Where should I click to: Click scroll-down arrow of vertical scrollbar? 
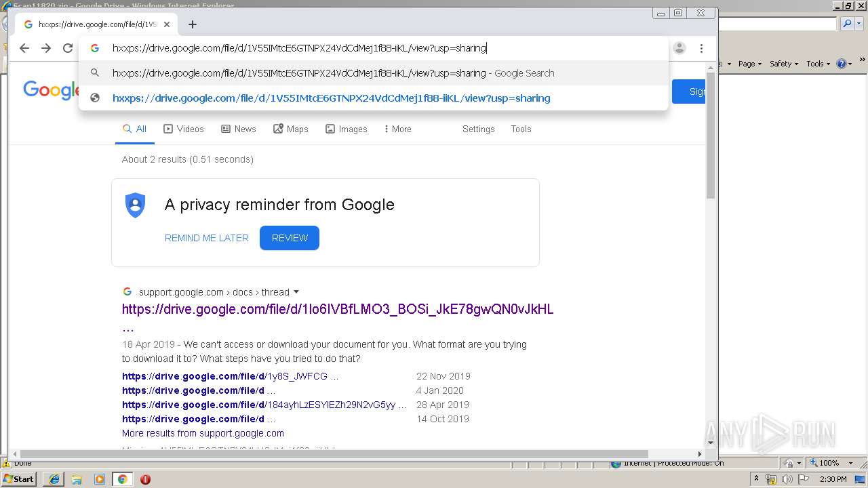click(711, 443)
